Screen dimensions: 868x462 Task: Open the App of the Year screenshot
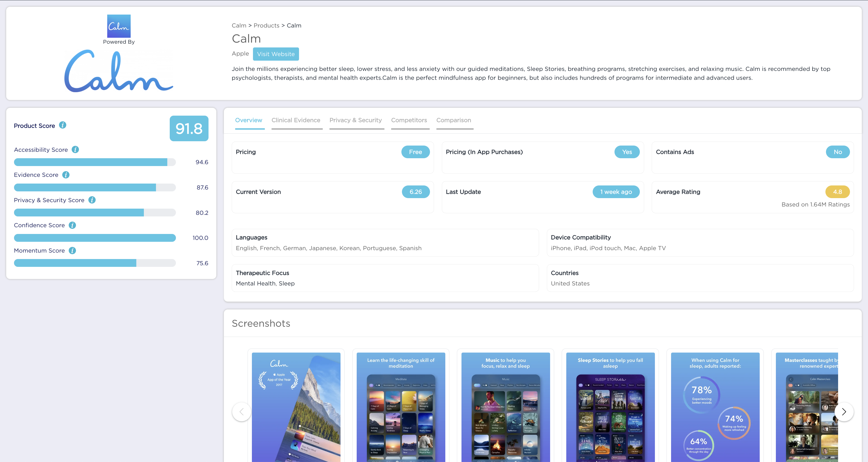[x=296, y=407]
